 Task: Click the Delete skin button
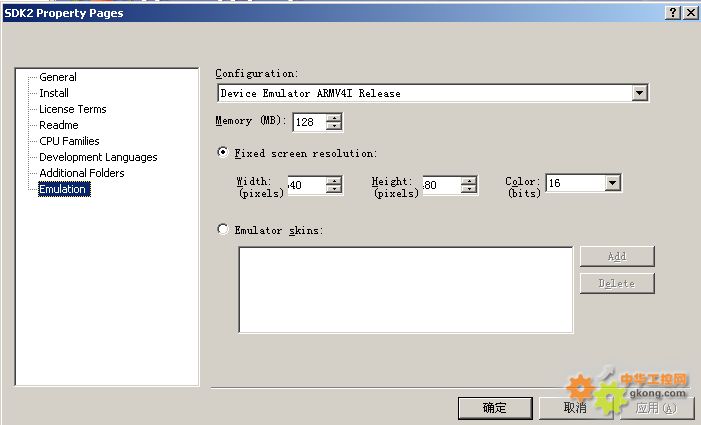(x=617, y=284)
